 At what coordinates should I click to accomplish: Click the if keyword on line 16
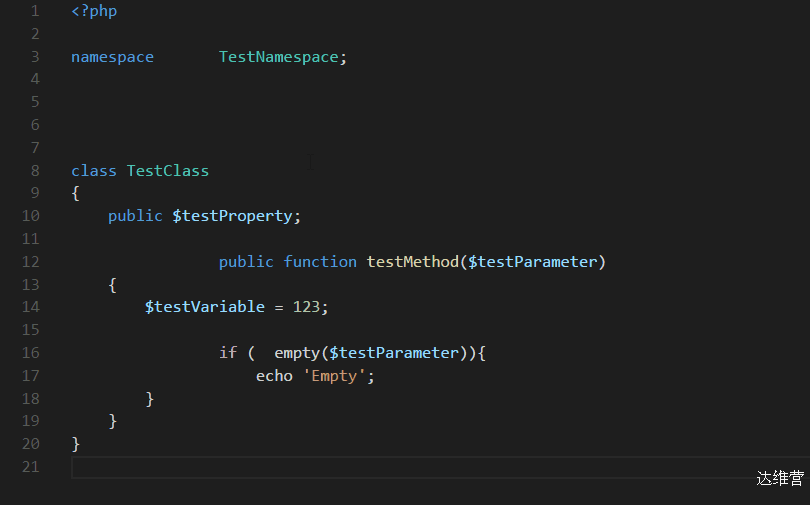click(x=228, y=353)
